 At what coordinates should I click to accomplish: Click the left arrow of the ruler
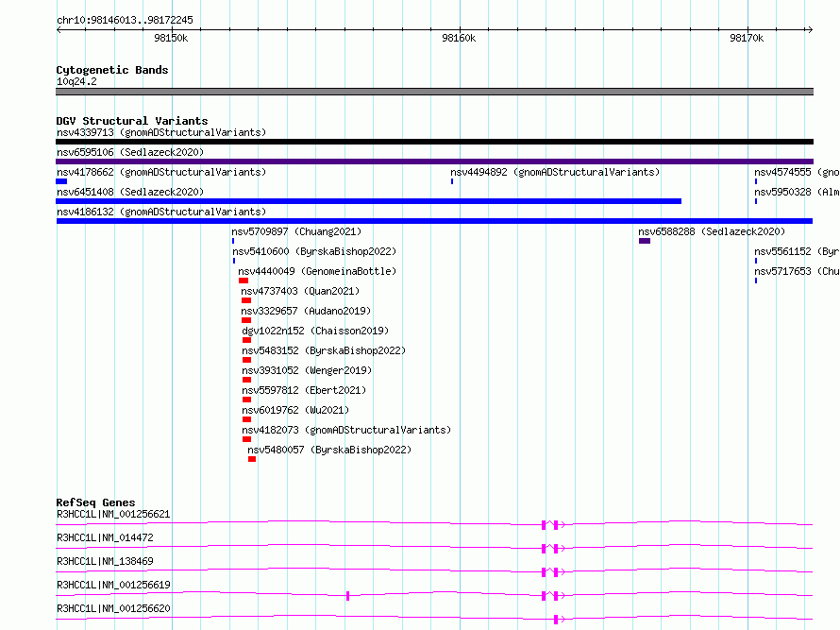click(x=59, y=30)
